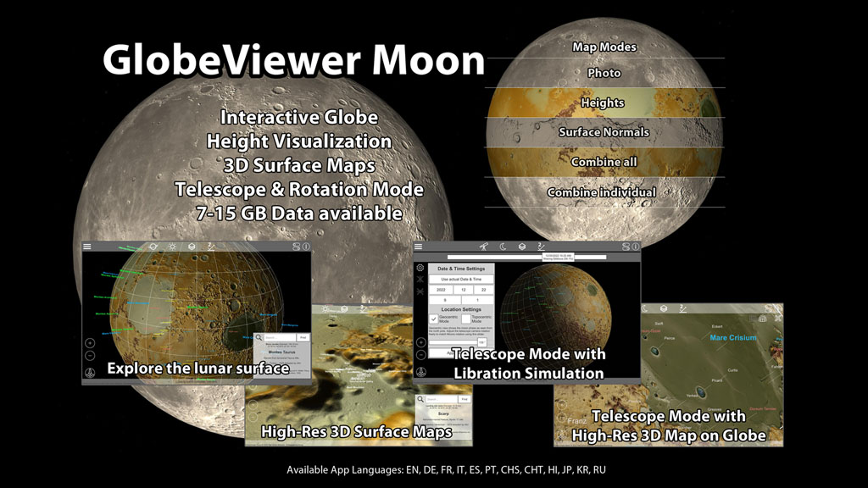The height and width of the screenshot is (488, 868).
Task: Click Picard crater label
Action: pyautogui.click(x=717, y=380)
